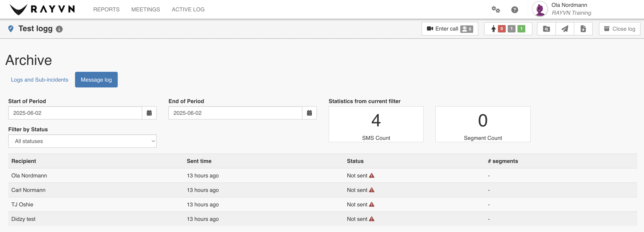The width and height of the screenshot is (644, 232).
Task: Select the TJ Oshie recipient row
Action: coord(323,205)
